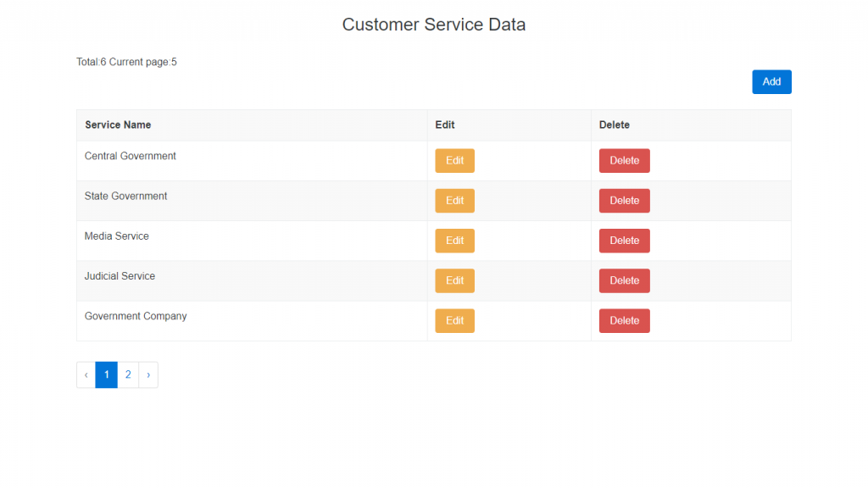Delete the State Government row

click(x=624, y=201)
